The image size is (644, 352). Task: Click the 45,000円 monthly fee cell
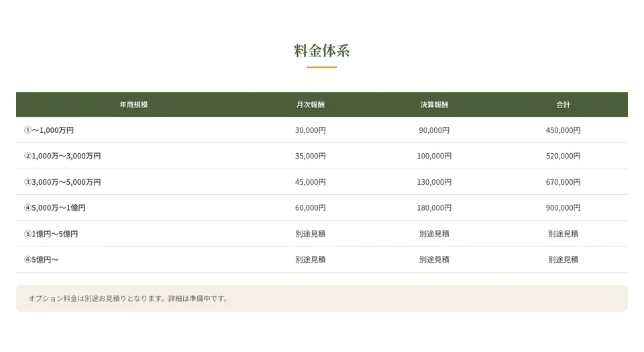[311, 182]
